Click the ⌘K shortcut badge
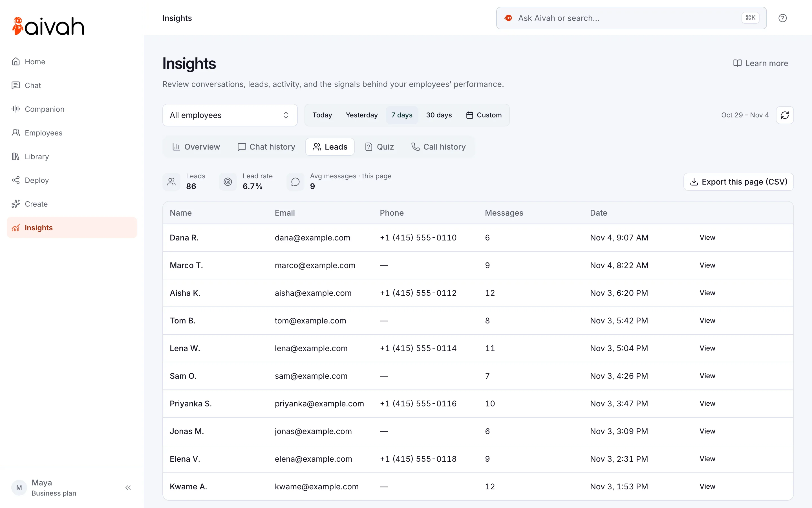 (750, 18)
